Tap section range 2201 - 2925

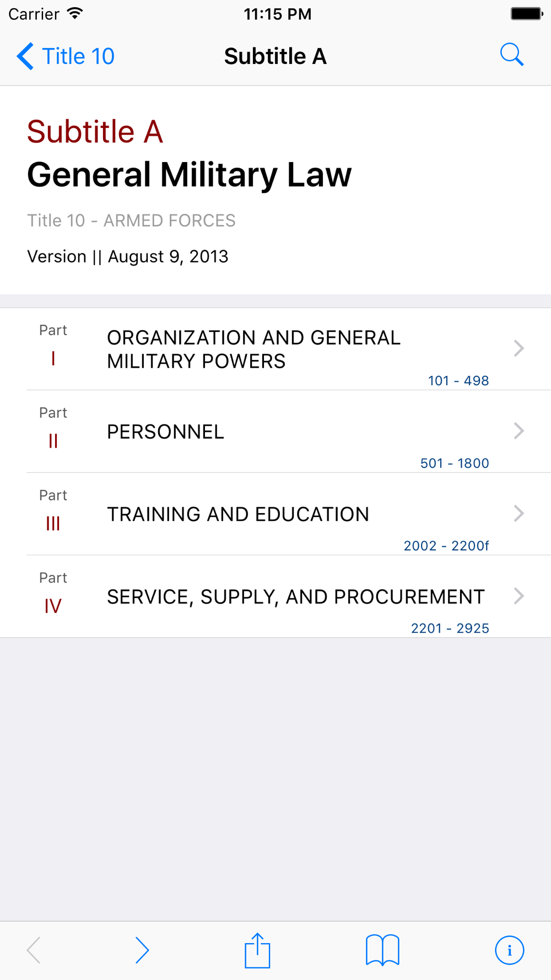pyautogui.click(x=450, y=628)
